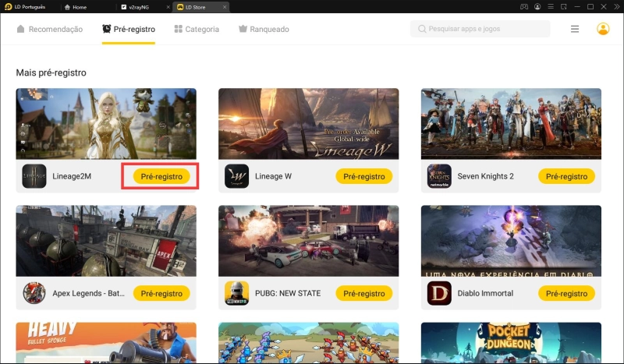Screen dimensions: 624x364
Task: Focus the Pesquisar apps e jogos field
Action: tap(480, 29)
